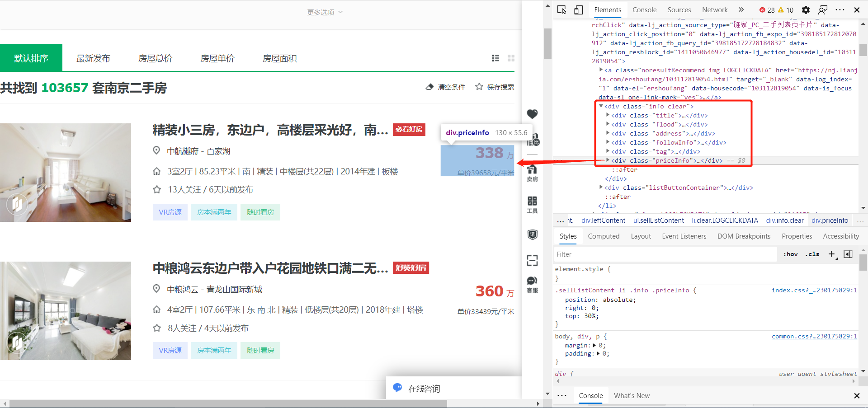Click the star icon beside 保存搜索
The image size is (868, 408).
(479, 87)
